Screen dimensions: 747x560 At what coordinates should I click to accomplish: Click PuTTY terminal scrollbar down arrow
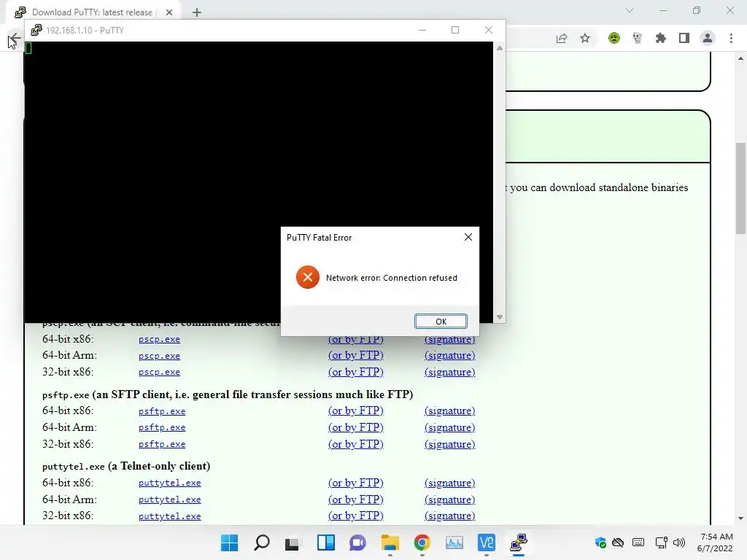coord(499,317)
